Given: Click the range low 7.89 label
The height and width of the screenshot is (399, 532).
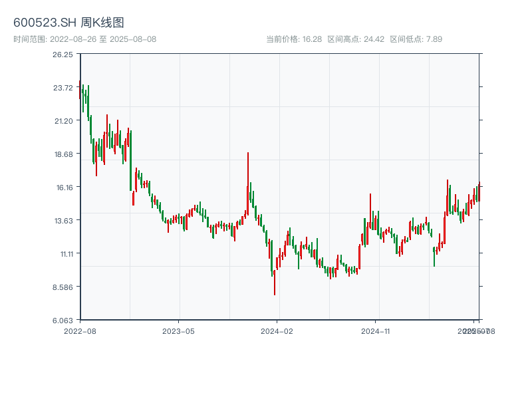Looking at the screenshot, I should [x=416, y=39].
